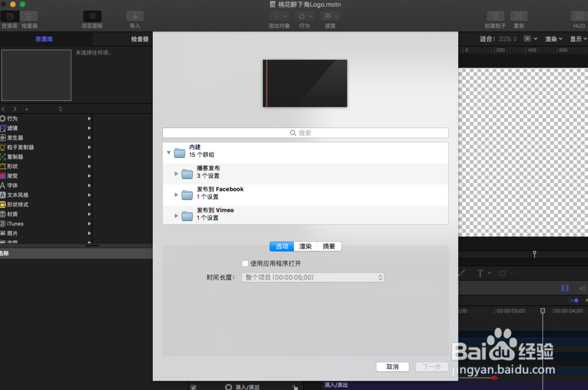588x390 pixels.
Task: Select the 复制器 library category
Action: pyautogui.click(x=46, y=157)
